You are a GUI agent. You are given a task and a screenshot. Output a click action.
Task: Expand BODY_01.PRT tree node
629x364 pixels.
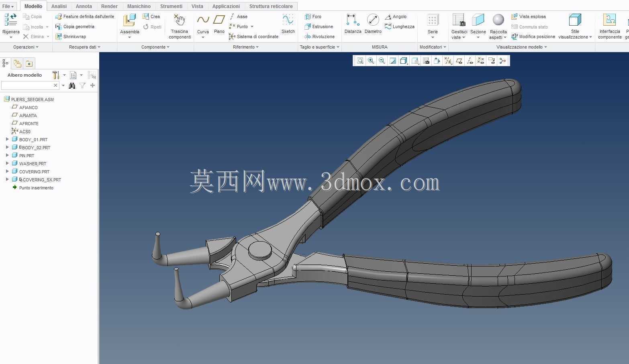(7, 139)
